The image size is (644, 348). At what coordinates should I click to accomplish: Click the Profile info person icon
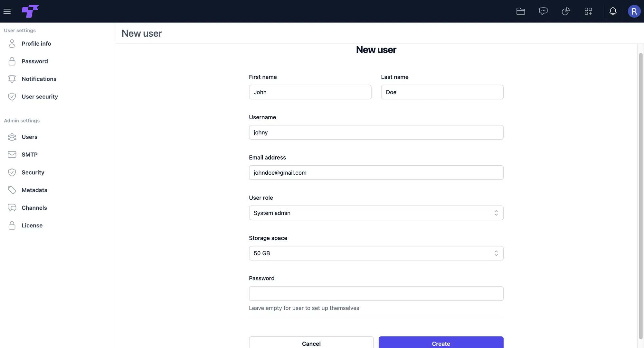[12, 43]
